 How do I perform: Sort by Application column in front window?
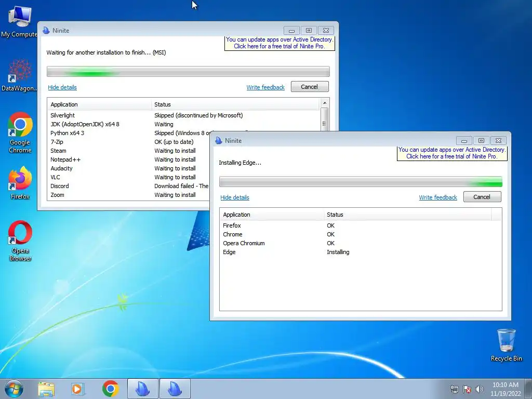tap(271, 215)
